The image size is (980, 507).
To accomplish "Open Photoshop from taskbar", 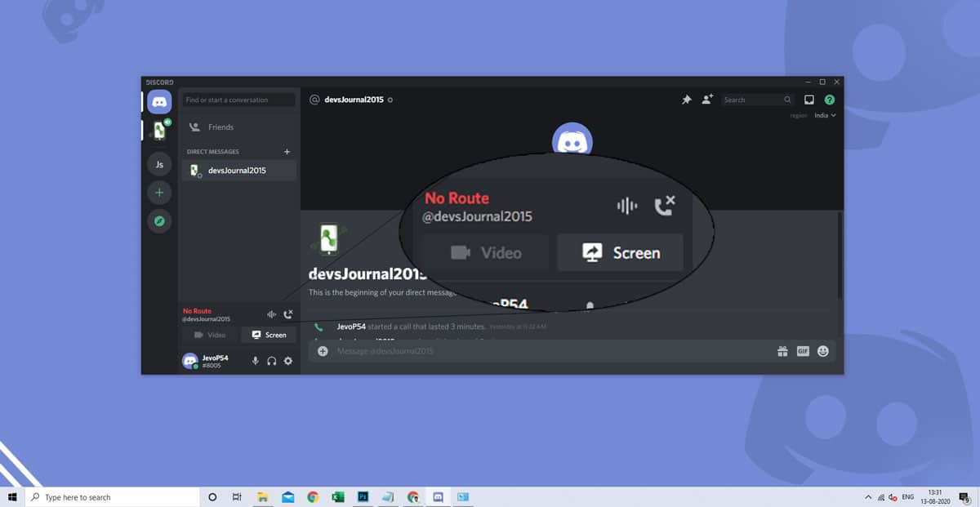I will (x=363, y=497).
